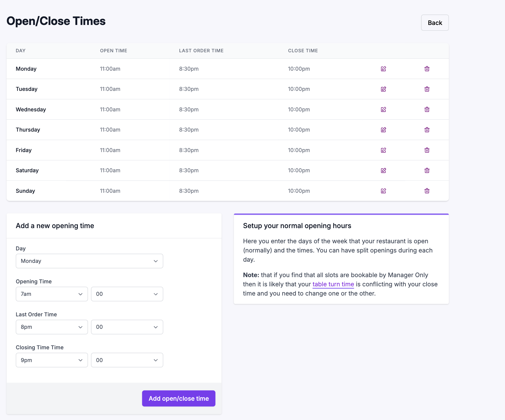Image resolution: width=505 pixels, height=420 pixels.
Task: Click the Monday day cell
Action: [26, 69]
